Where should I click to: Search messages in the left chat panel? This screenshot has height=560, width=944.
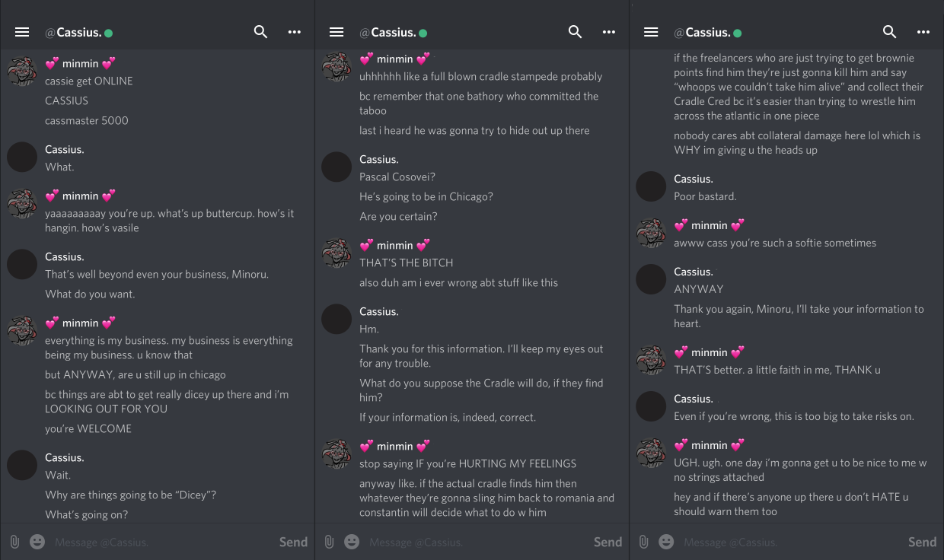point(260,32)
